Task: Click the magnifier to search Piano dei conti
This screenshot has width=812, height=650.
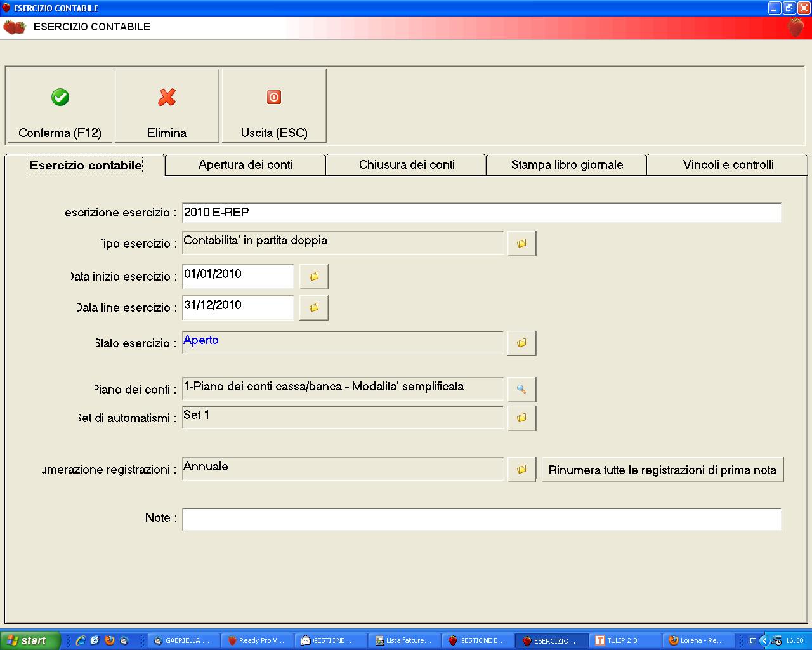Action: [x=521, y=389]
